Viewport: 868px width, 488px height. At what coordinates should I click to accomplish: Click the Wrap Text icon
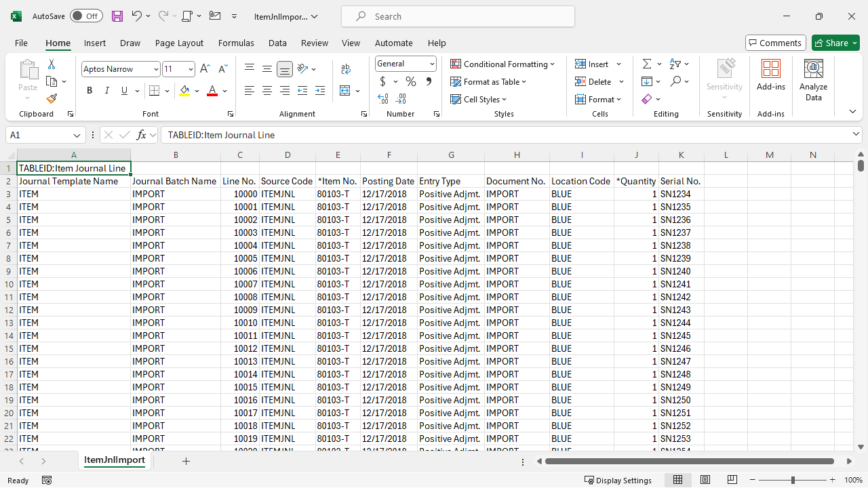(x=346, y=68)
